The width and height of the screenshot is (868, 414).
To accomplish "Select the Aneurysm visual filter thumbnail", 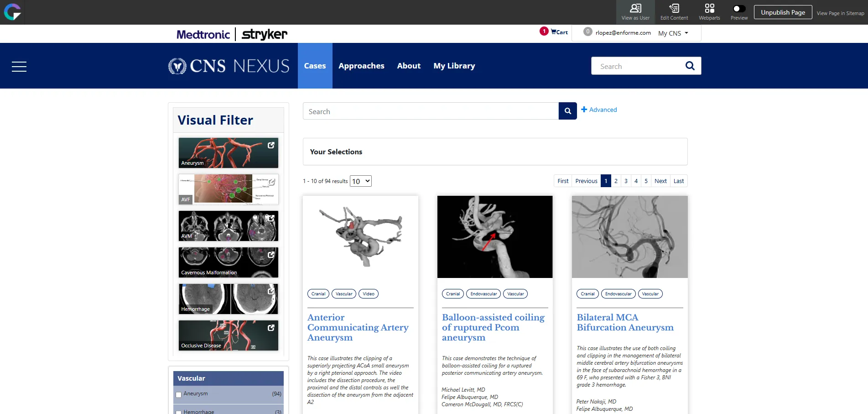I will (228, 153).
